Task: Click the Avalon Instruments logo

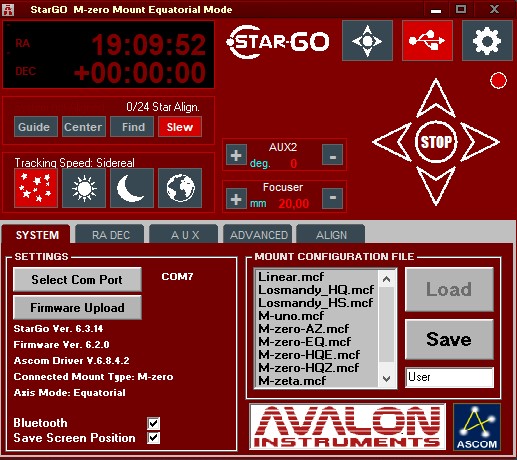Action: coord(347,427)
